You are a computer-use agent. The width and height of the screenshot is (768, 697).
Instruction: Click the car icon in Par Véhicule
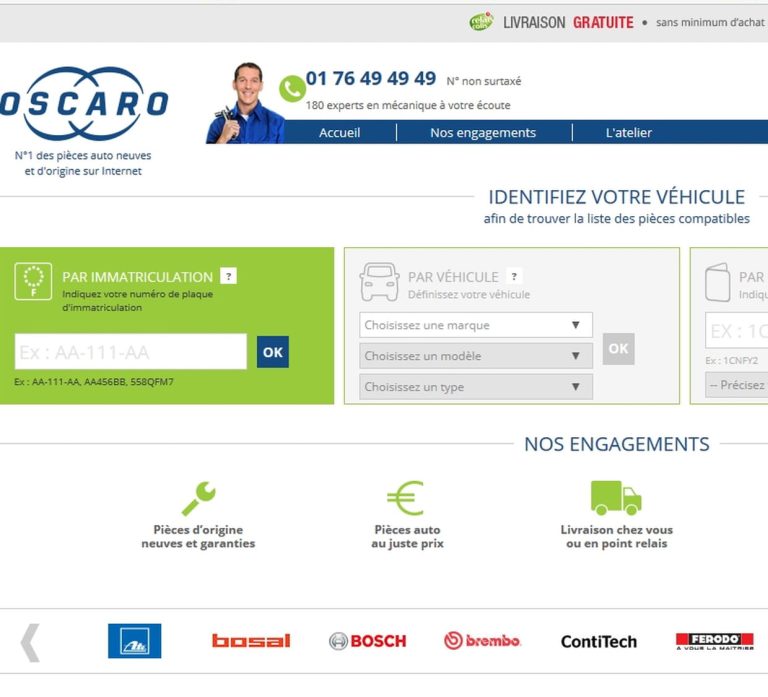point(379,282)
